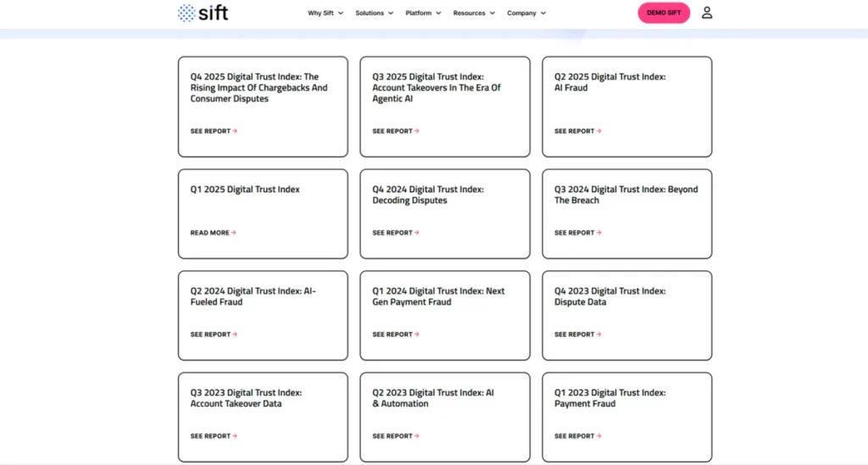Click arrow icon on Q2 2025 AI Fraud card
This screenshot has height=465, width=868.
pos(599,131)
